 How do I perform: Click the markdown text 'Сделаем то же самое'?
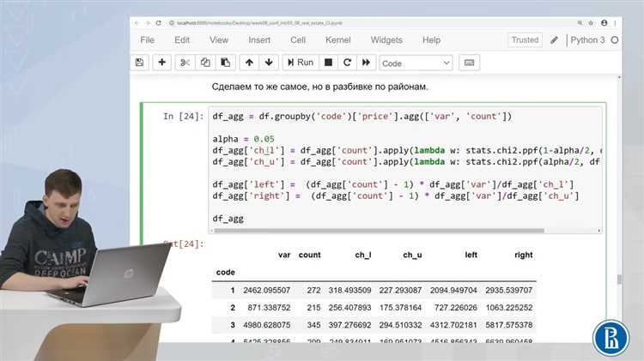pos(260,87)
